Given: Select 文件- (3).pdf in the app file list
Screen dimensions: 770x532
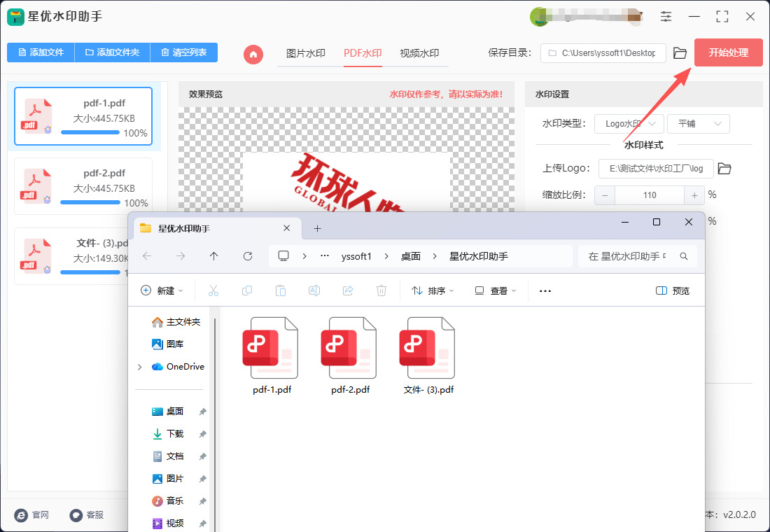Looking at the screenshot, I should 71,256.
